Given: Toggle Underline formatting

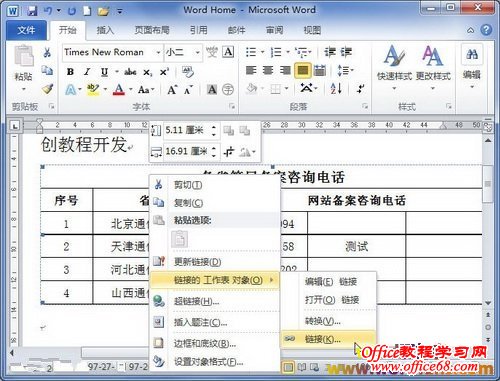Looking at the screenshot, I should coord(104,72).
